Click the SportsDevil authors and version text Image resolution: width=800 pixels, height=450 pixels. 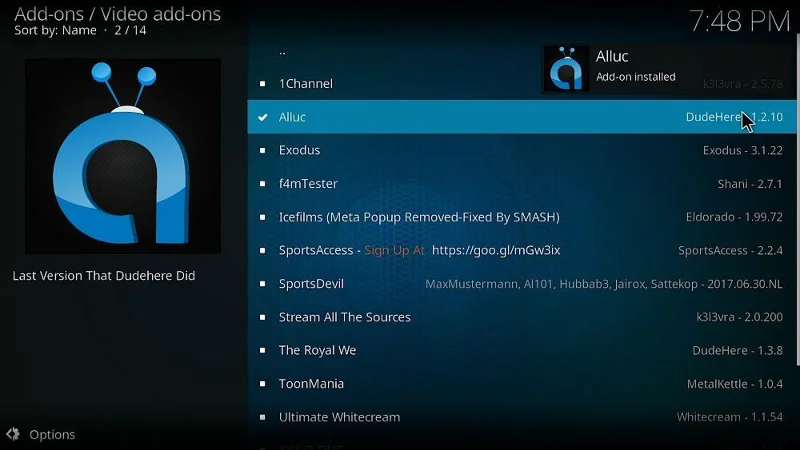[604, 284]
